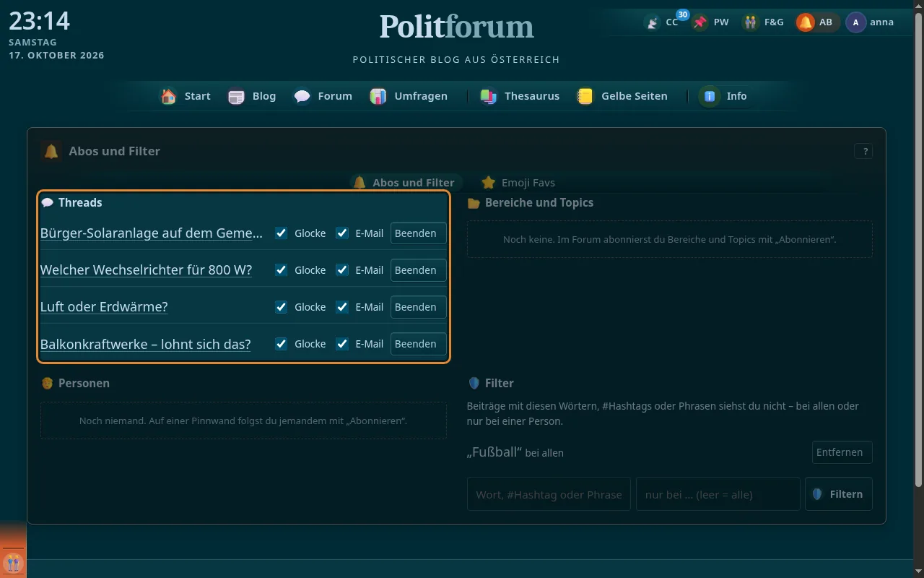
Task: Open Thesaurus via the books icon
Action: (x=489, y=96)
